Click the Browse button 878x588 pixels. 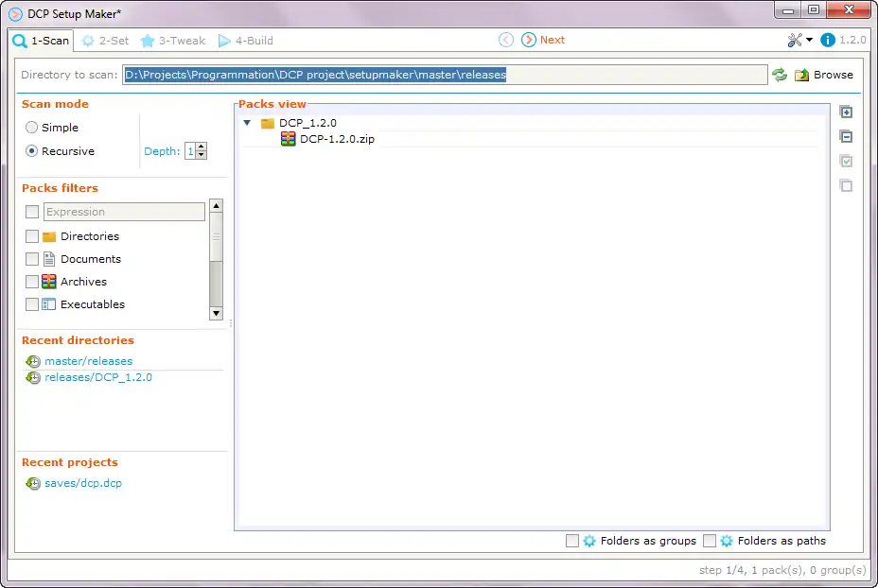tap(824, 75)
